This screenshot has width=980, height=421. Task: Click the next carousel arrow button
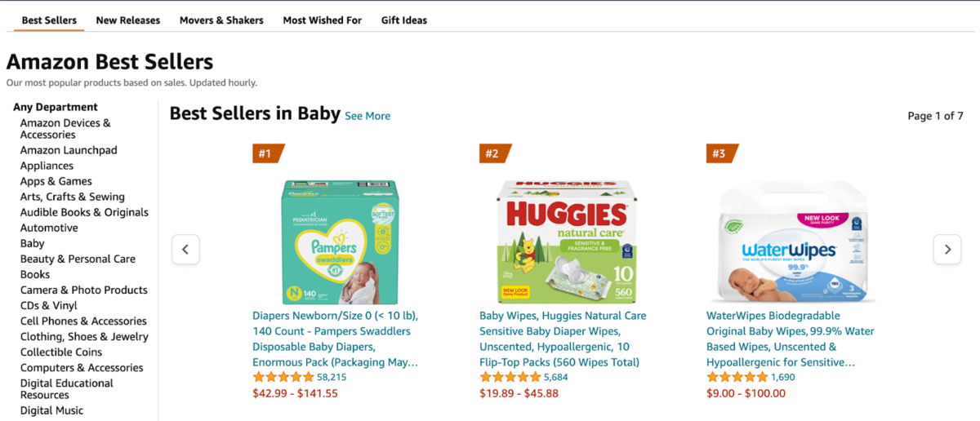(947, 250)
